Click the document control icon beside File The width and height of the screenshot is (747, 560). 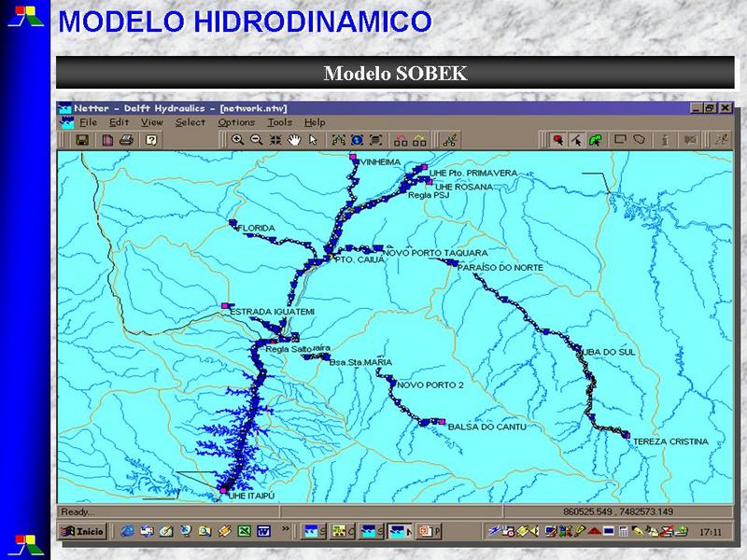click(67, 123)
